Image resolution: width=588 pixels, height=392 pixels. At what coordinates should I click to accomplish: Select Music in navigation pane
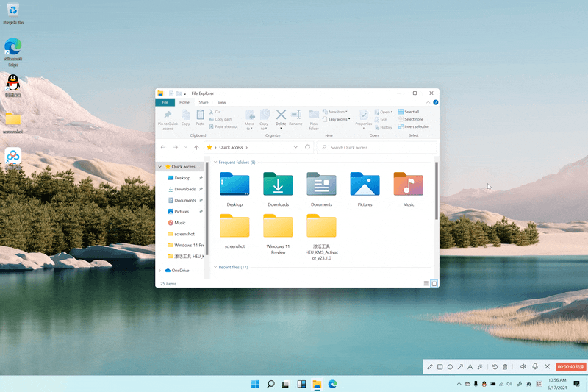pos(179,223)
